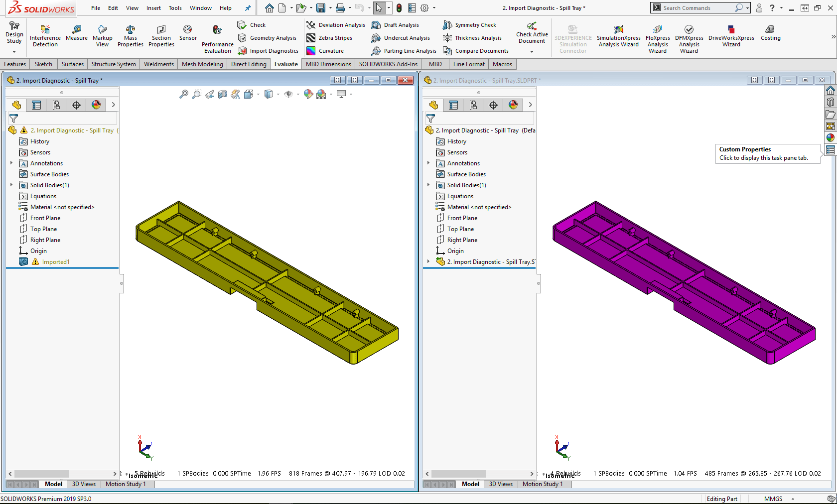Open Section Properties

(161, 35)
